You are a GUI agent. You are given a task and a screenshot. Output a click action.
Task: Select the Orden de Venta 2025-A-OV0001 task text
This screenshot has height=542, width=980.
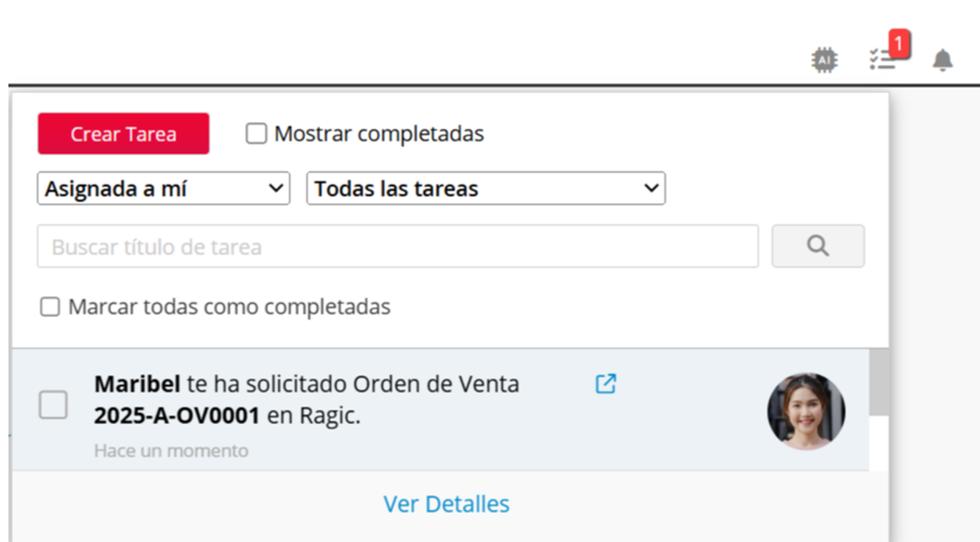(307, 400)
